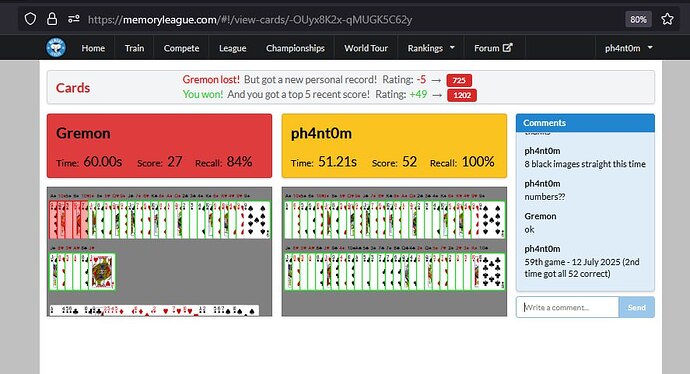Image resolution: width=690 pixels, height=374 pixels.
Task: Click the Gremon player name header
Action: 83,133
